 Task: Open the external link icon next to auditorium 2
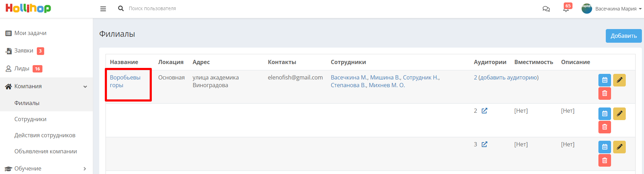click(484, 111)
